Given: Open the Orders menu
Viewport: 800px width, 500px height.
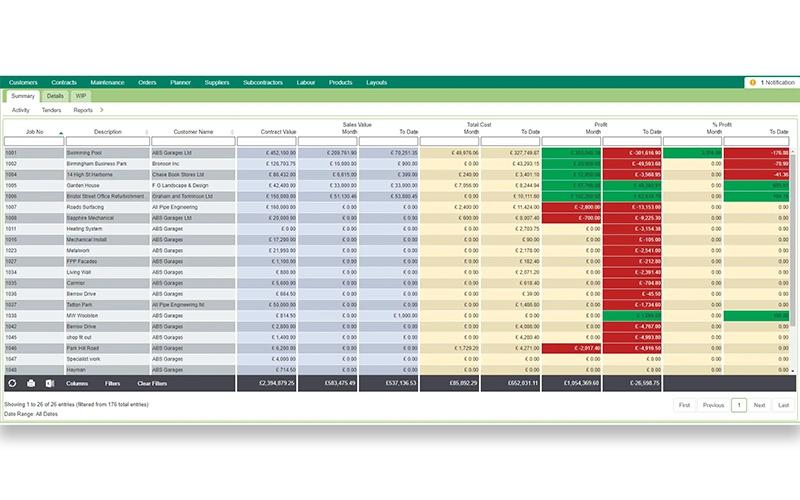Looking at the screenshot, I should tap(147, 82).
